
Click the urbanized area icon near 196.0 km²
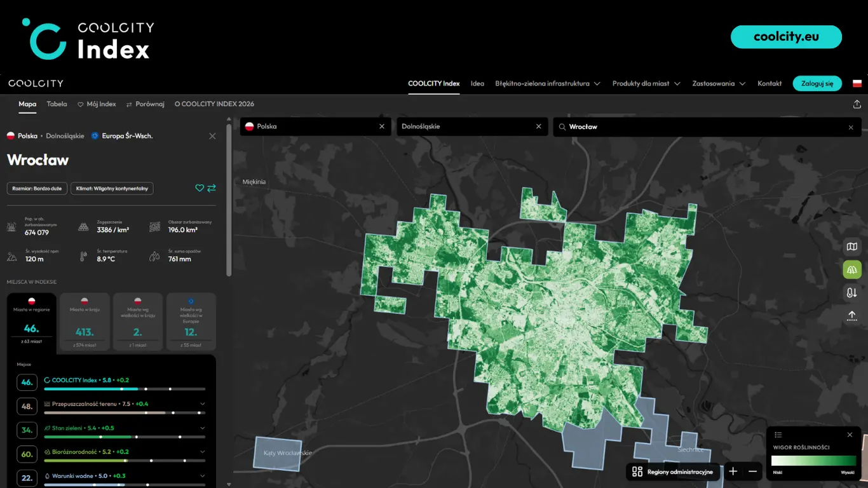click(155, 227)
